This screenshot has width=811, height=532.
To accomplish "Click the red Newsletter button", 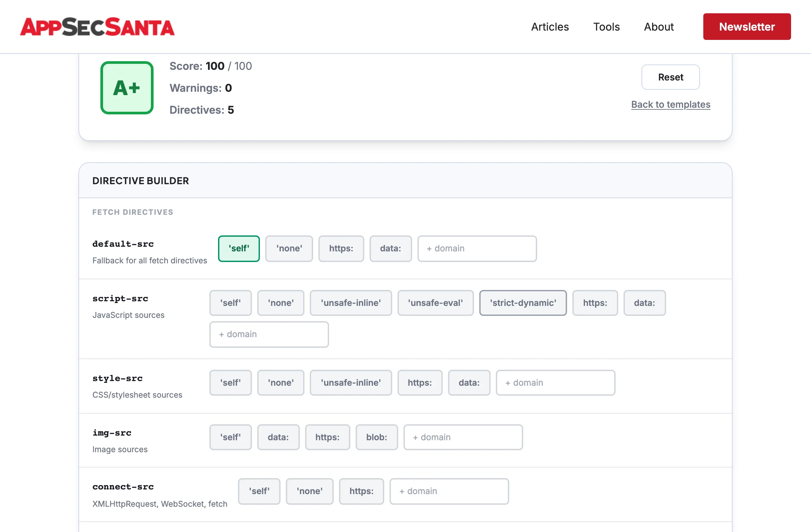I will click(x=747, y=27).
